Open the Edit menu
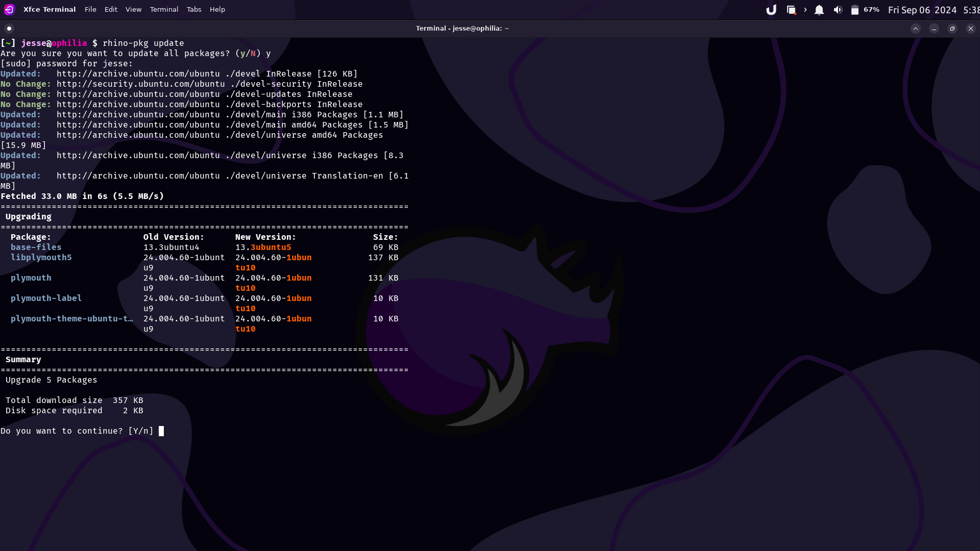 tap(111, 9)
